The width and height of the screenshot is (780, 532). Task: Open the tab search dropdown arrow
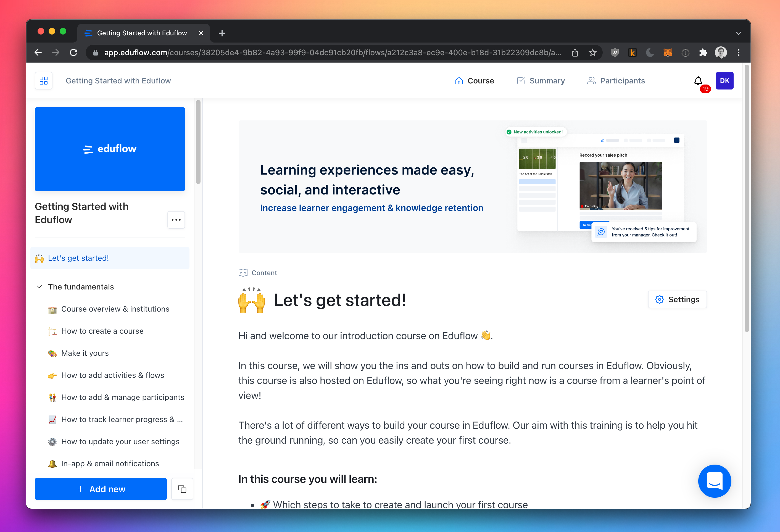(x=738, y=33)
